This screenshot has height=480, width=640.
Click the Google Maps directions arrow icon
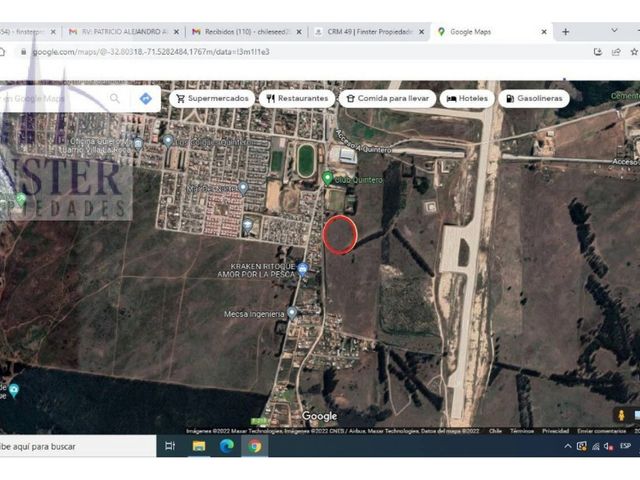tap(146, 98)
